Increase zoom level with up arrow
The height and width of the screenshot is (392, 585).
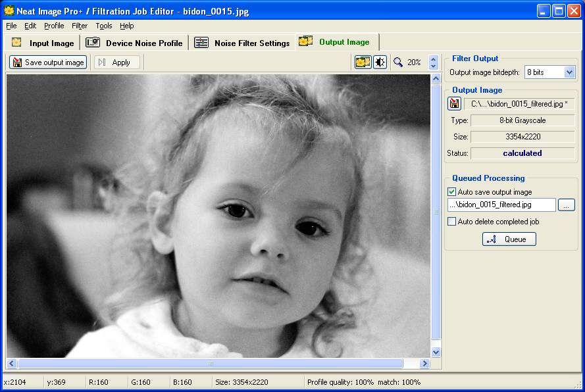pyautogui.click(x=433, y=59)
